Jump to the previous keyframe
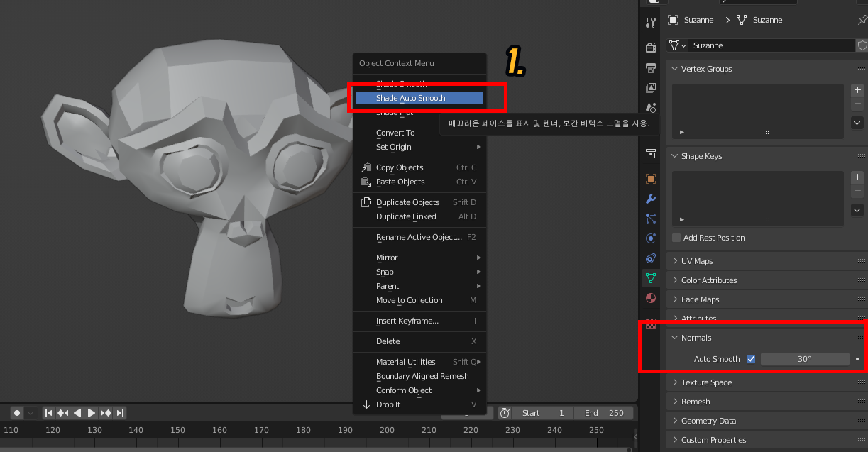 click(x=63, y=413)
